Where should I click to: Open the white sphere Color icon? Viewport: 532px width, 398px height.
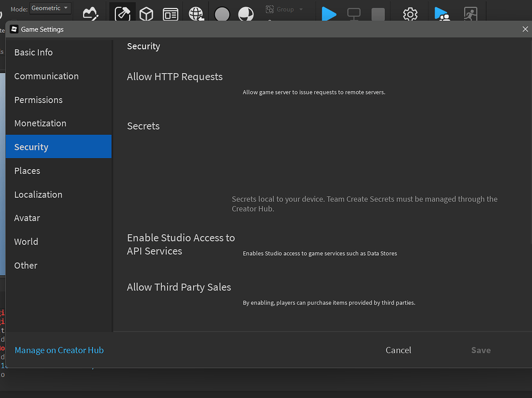(246, 14)
